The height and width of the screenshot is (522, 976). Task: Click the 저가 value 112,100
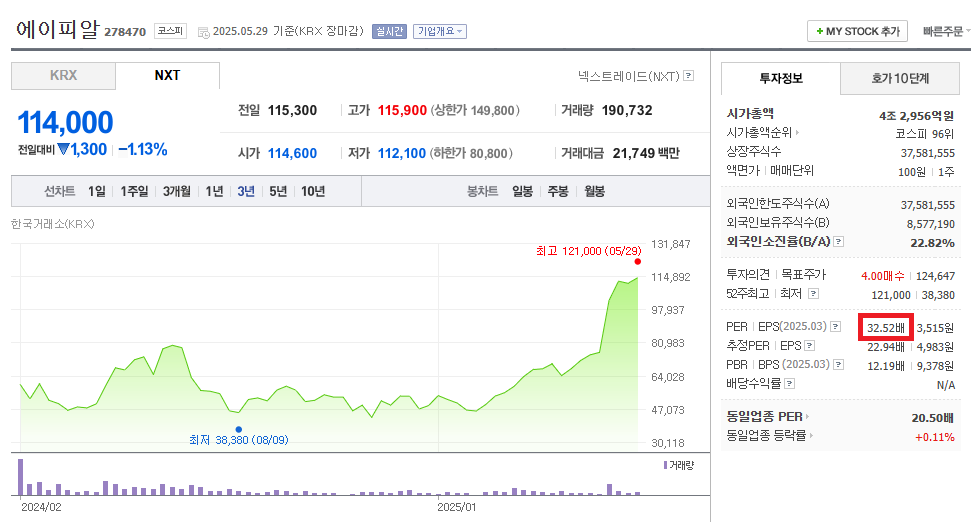(x=402, y=153)
